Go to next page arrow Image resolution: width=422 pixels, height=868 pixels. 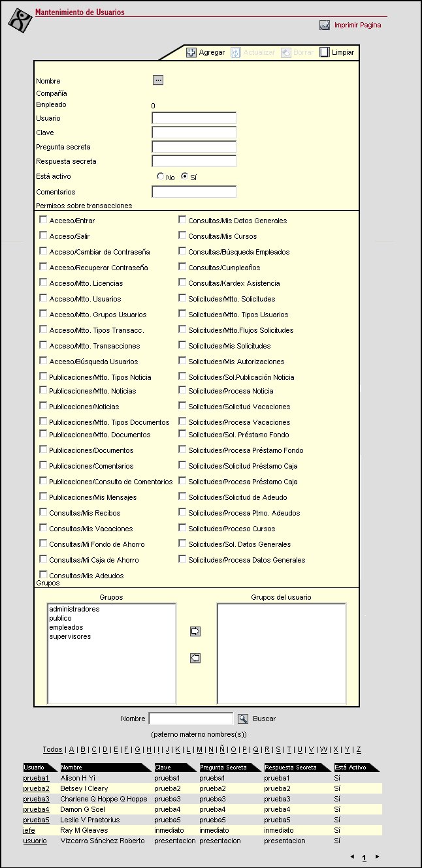pyautogui.click(x=376, y=856)
